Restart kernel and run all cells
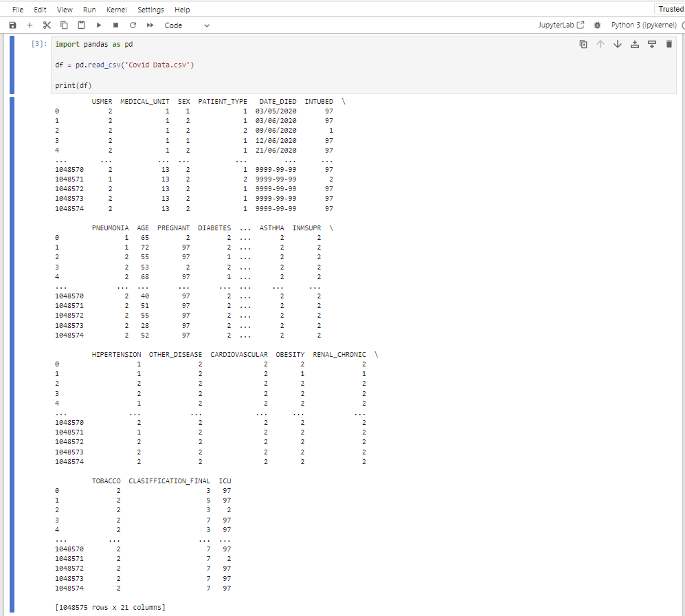 pyautogui.click(x=150, y=25)
